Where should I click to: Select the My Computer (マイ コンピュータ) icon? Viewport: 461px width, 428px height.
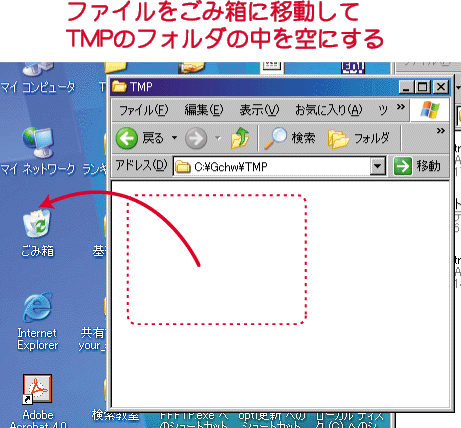click(37, 79)
